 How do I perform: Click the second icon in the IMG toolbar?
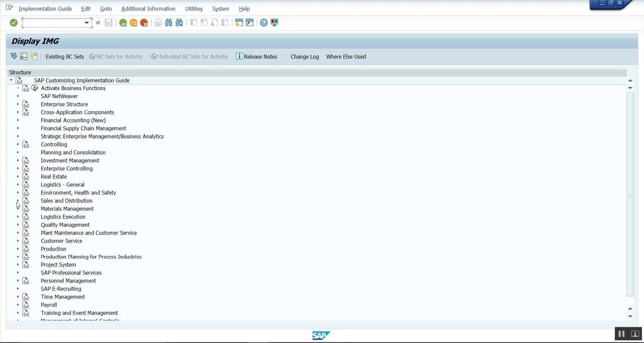pyautogui.click(x=24, y=56)
